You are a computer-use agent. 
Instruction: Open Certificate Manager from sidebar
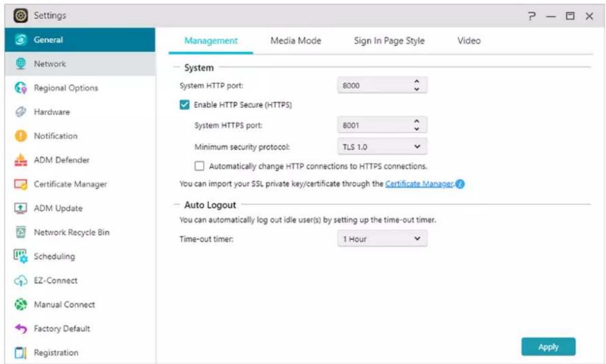pyautogui.click(x=80, y=184)
